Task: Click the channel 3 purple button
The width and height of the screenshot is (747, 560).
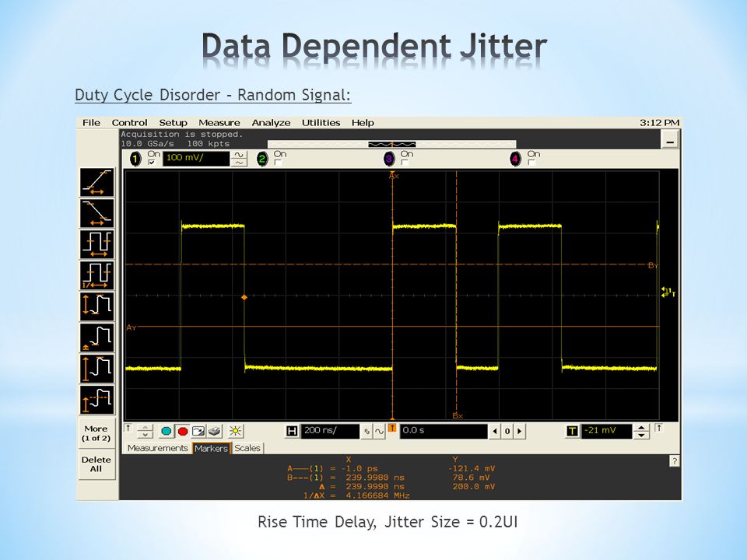Action: [x=389, y=159]
